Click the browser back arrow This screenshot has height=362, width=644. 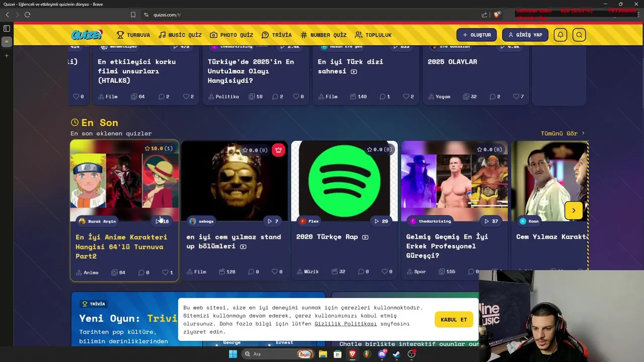(x=7, y=15)
